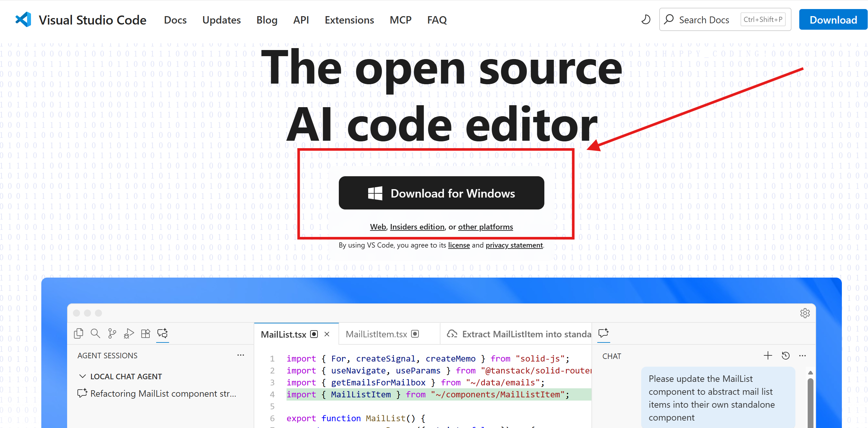Open the Extensions navigation item
868x428 pixels.
(x=349, y=20)
